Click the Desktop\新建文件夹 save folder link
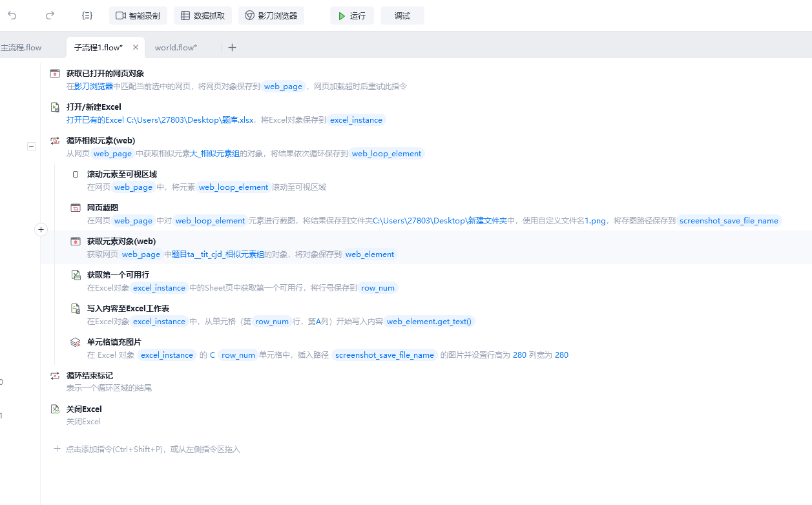The image size is (812, 505). [x=440, y=220]
